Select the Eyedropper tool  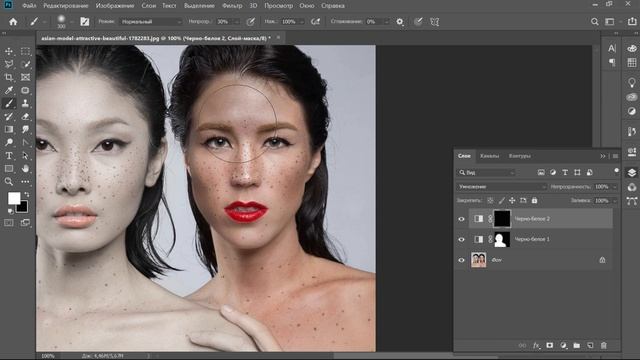click(9, 90)
